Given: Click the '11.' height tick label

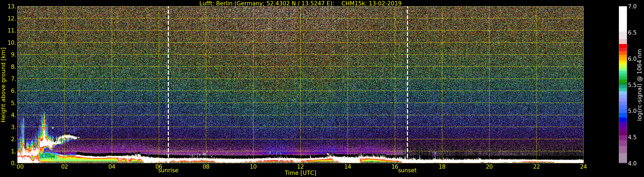Looking at the screenshot, I should click(12, 31).
